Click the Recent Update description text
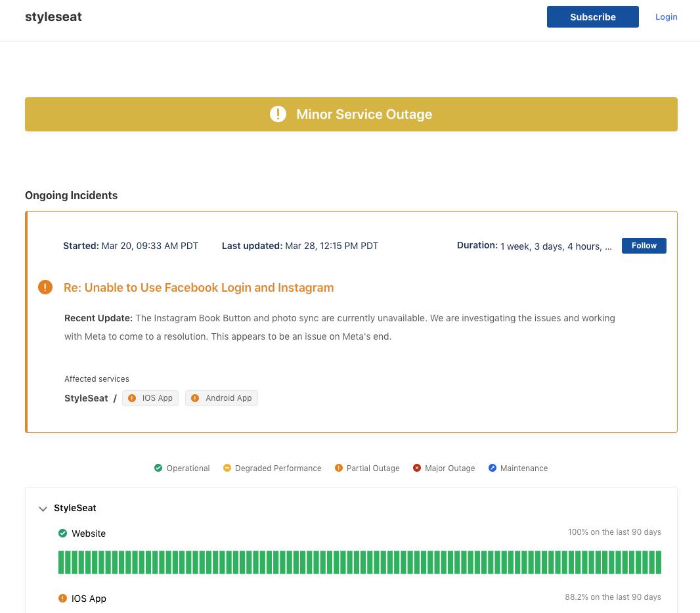Image resolution: width=700 pixels, height=613 pixels. pos(339,327)
